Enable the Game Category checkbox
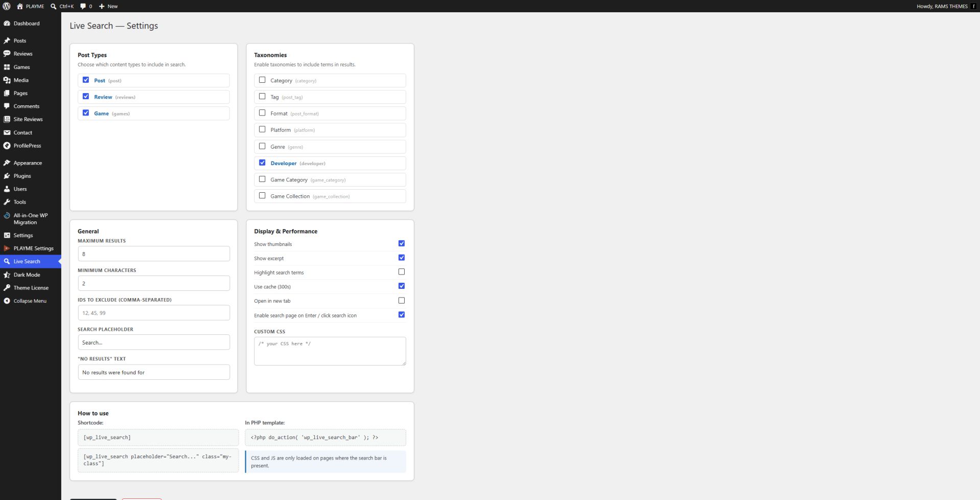 pos(262,179)
